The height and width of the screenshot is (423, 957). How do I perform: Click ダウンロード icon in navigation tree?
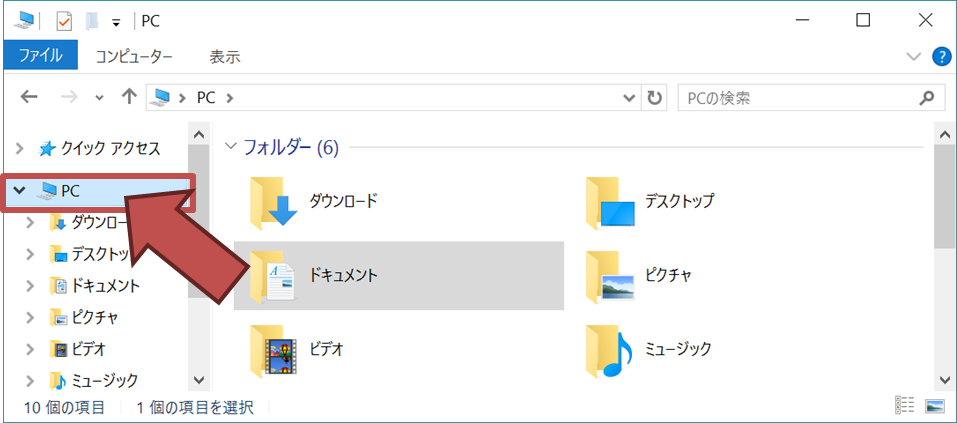pyautogui.click(x=58, y=223)
